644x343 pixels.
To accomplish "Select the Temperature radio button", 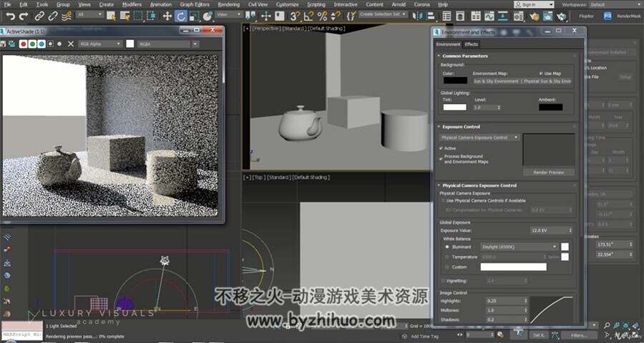I will pos(447,257).
